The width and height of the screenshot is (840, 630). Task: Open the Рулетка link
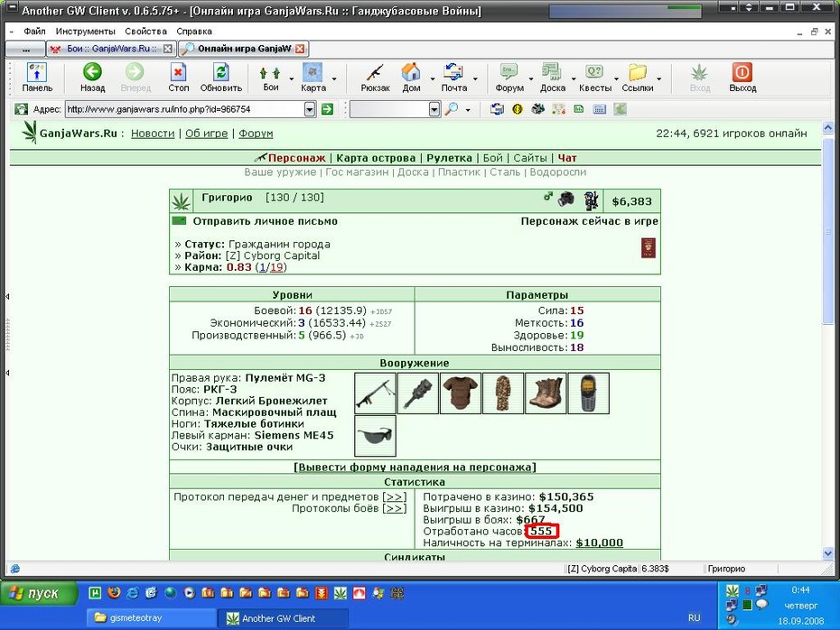coord(449,158)
